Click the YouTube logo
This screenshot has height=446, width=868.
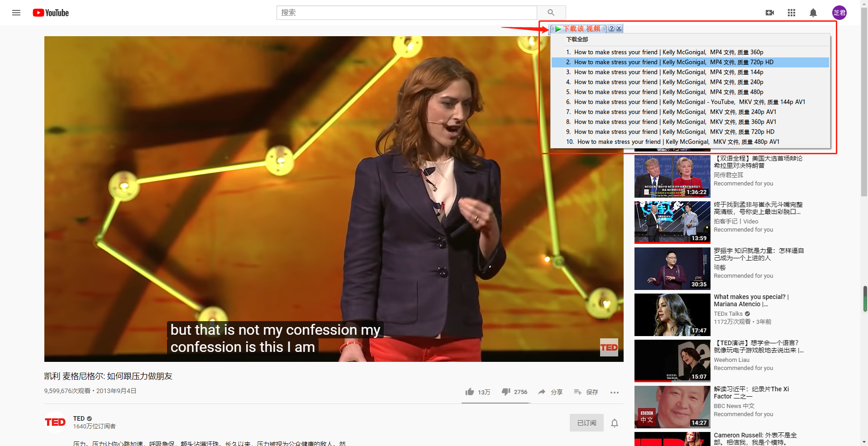[x=51, y=13]
